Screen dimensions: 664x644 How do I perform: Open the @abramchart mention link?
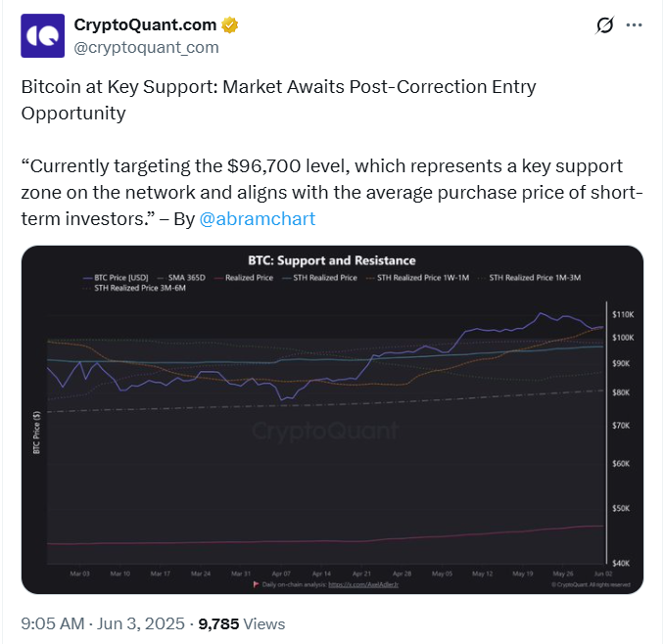coord(258,218)
